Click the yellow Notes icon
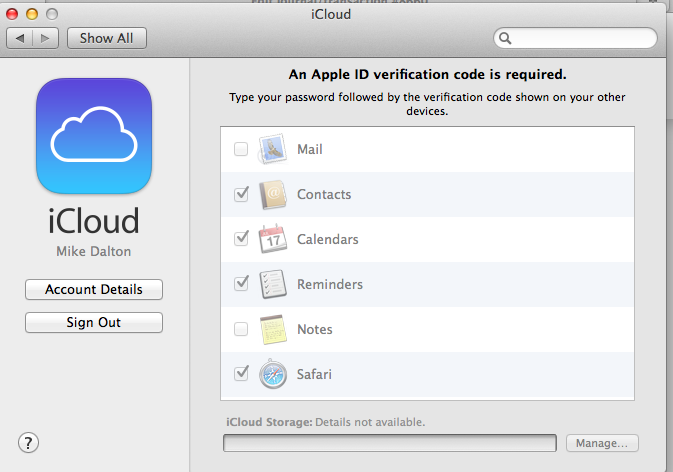The image size is (673, 472). [x=273, y=329]
